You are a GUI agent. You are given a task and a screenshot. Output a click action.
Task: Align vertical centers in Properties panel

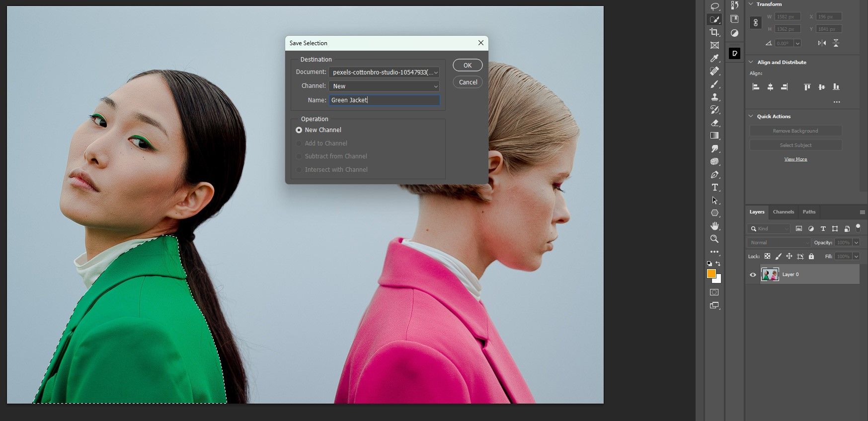(822, 87)
